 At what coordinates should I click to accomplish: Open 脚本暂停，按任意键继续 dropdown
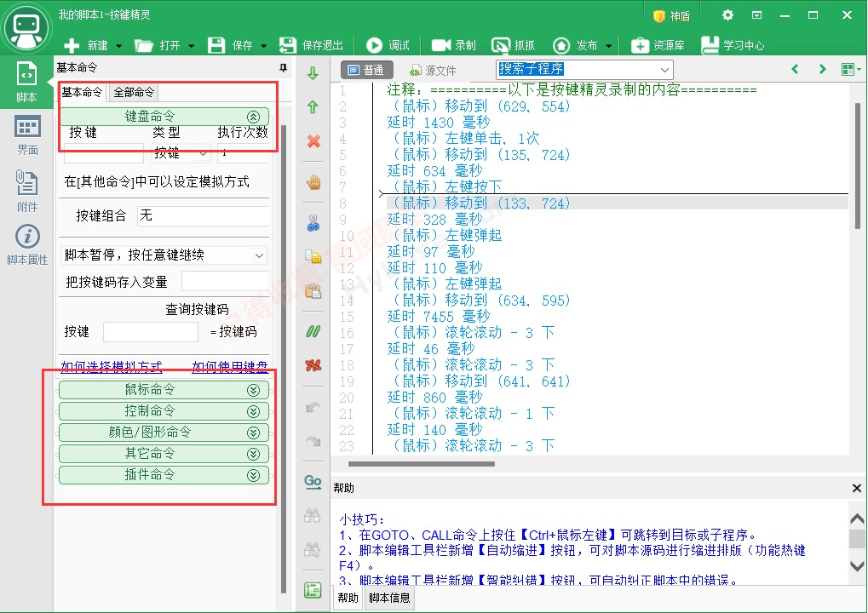164,255
